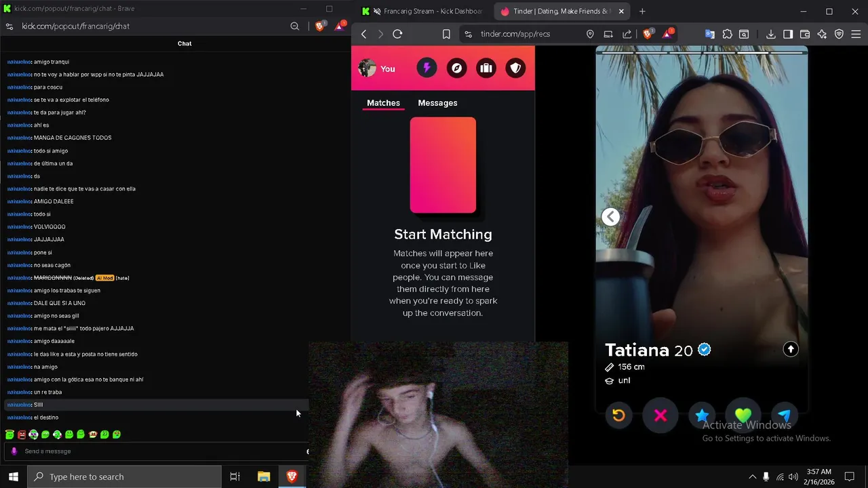Screen dimensions: 868x488
Task: Open Brave Rewards triangle in the Tinder window
Action: [667, 34]
